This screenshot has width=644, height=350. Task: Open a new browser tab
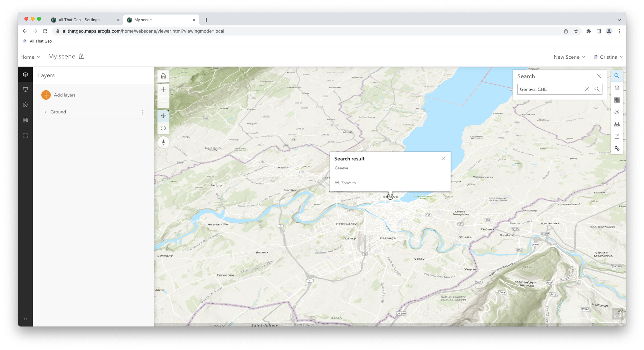(x=206, y=20)
